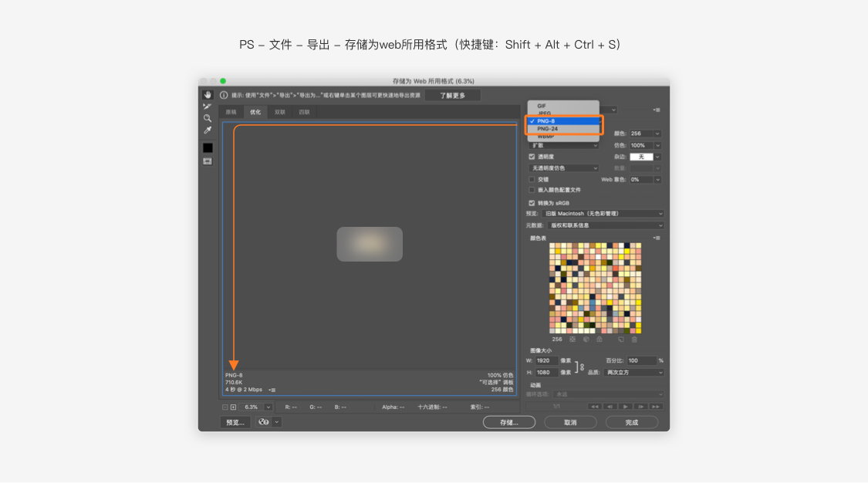Select the Slice Select tool

(x=208, y=106)
